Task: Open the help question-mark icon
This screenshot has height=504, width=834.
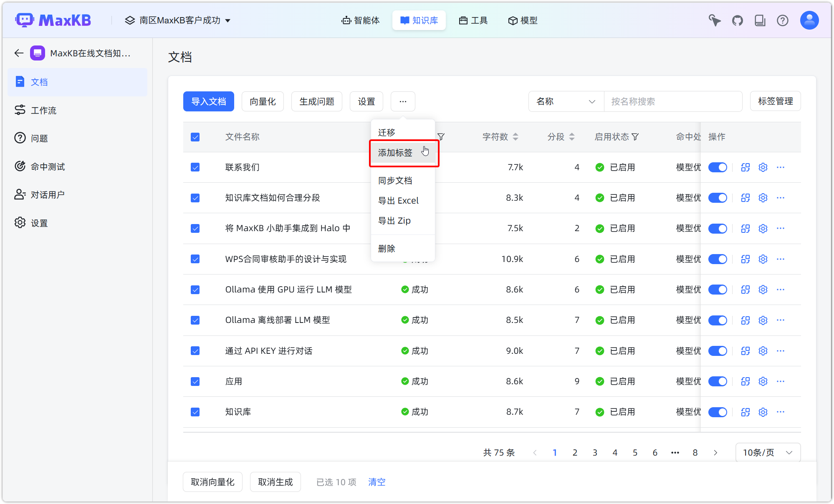Action: click(x=783, y=20)
